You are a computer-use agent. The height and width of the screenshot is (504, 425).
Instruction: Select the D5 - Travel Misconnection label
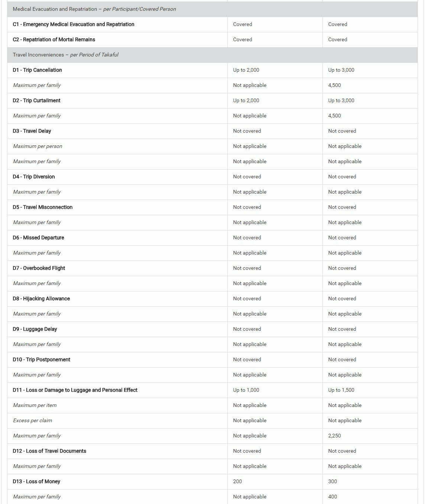[x=43, y=207]
